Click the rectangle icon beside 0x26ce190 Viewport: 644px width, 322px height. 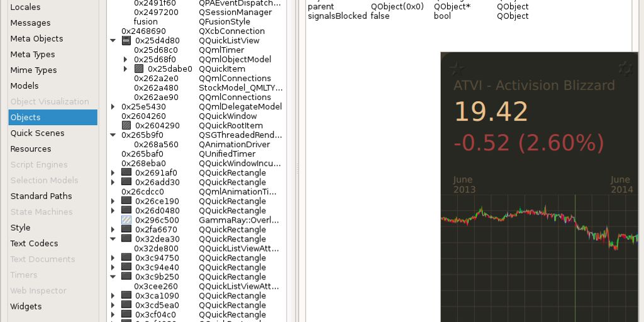pos(126,201)
